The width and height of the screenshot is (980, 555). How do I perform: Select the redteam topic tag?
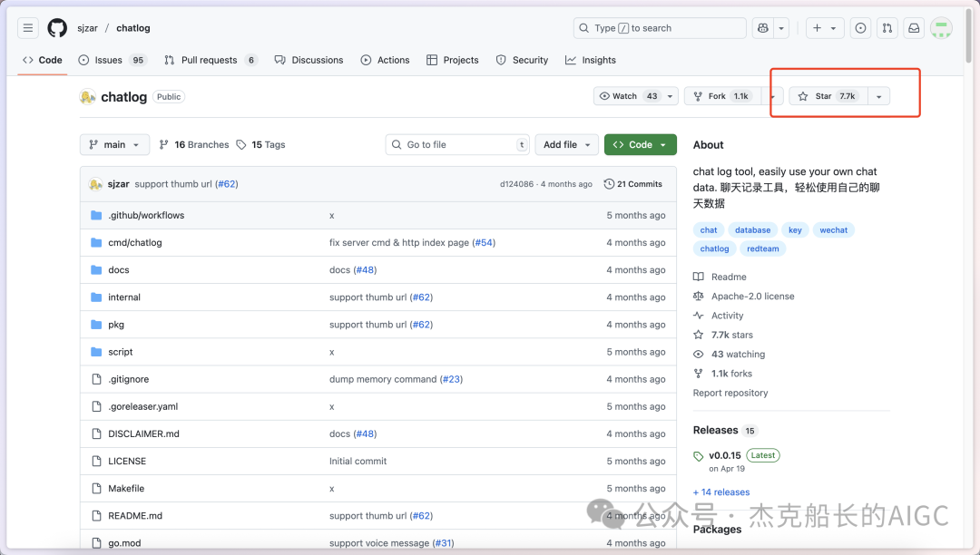(x=763, y=248)
